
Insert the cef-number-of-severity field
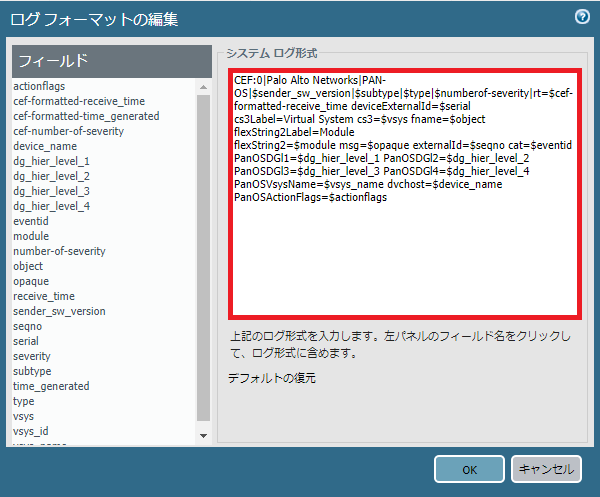(x=68, y=131)
